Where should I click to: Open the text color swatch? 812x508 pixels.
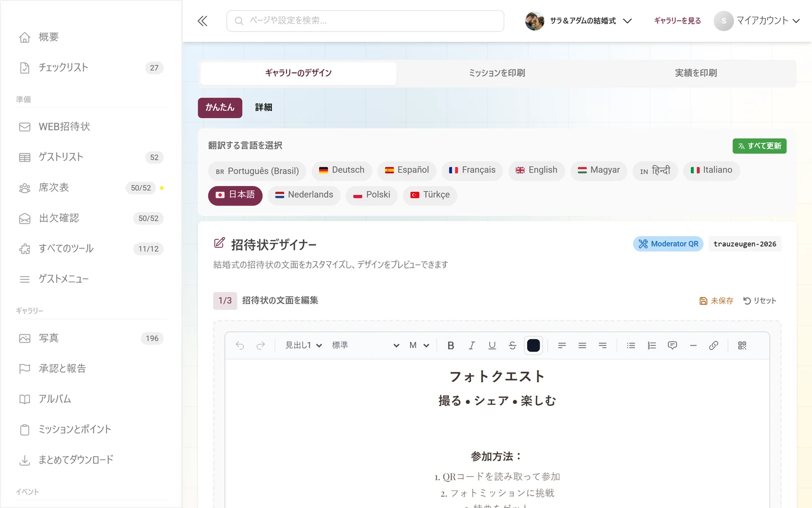click(533, 345)
